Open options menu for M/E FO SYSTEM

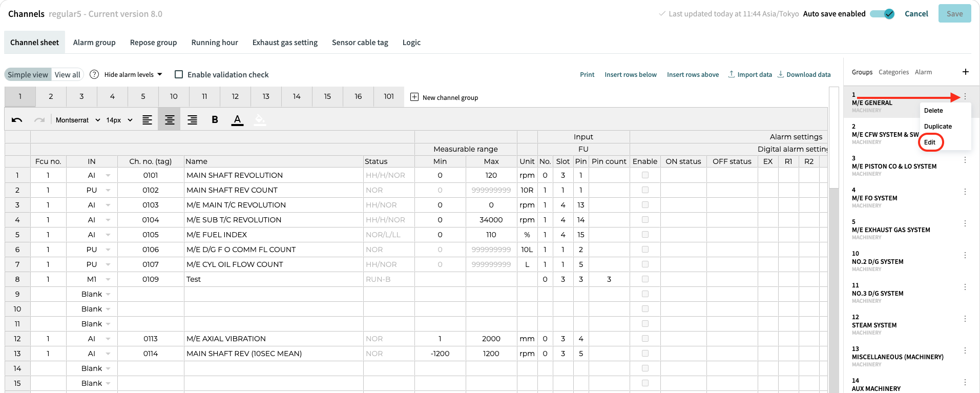pos(965,192)
